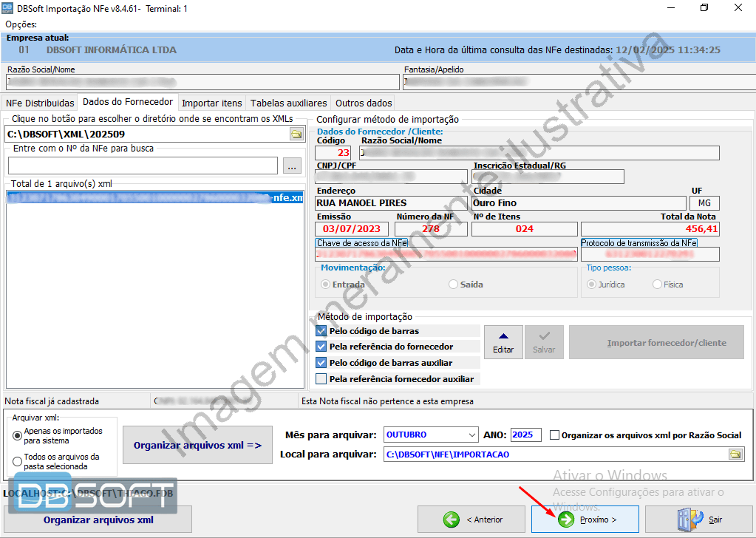Open the Tabelas auxiliares tab
This screenshot has height=538, width=756.
[288, 103]
